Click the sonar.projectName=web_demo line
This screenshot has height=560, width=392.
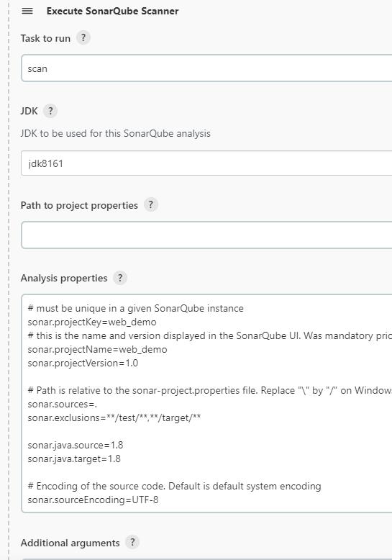[x=97, y=349]
